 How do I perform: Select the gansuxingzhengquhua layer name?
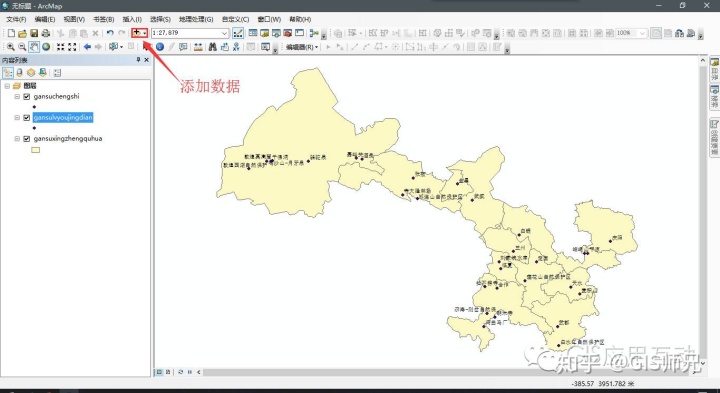pos(68,139)
